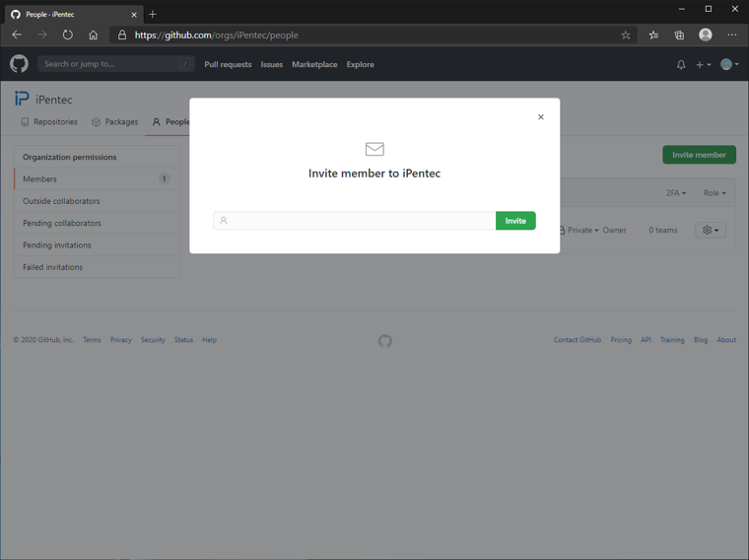Open Outside collaborators list
Screen dimensions: 749x560
tap(97, 201)
